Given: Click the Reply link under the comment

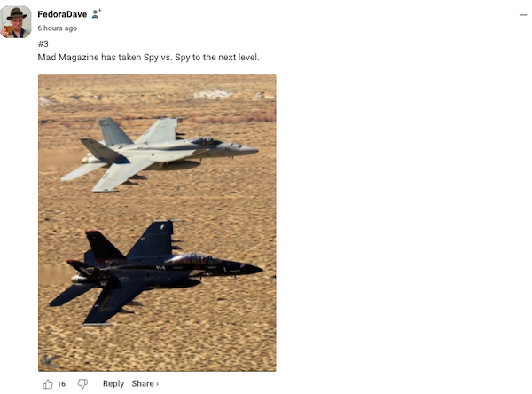Looking at the screenshot, I should [113, 384].
